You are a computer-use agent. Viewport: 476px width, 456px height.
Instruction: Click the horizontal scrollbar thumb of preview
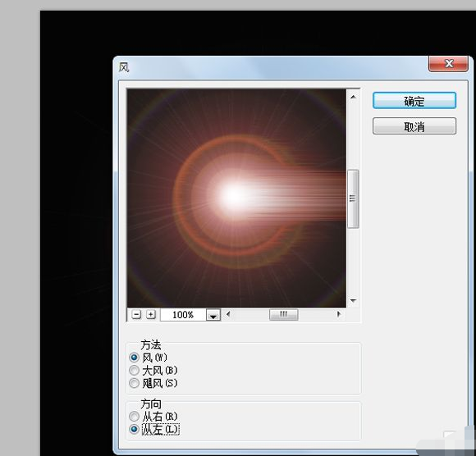click(x=283, y=315)
